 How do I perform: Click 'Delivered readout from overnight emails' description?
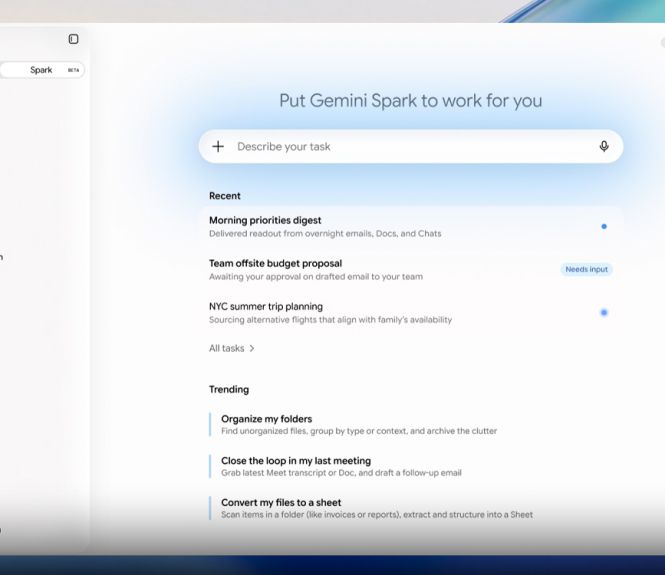325,234
